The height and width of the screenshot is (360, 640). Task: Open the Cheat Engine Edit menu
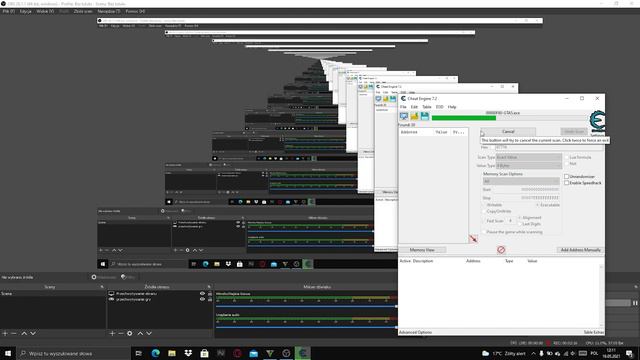[x=414, y=107]
